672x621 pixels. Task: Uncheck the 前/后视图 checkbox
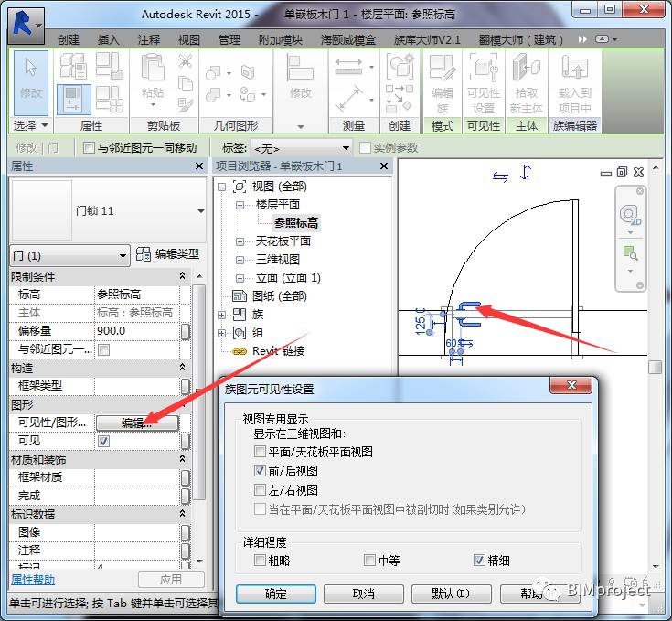tap(260, 471)
